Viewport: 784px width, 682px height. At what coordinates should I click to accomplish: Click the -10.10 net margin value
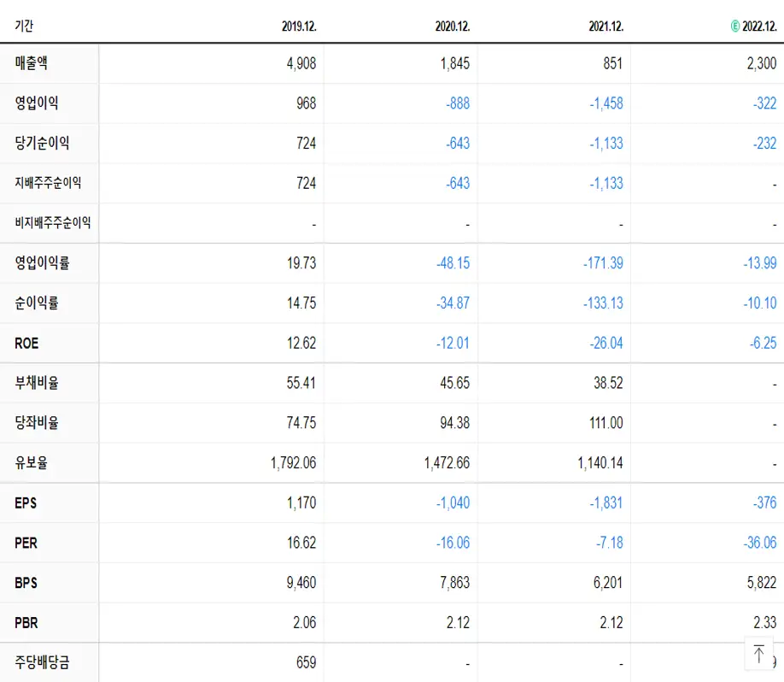click(760, 303)
